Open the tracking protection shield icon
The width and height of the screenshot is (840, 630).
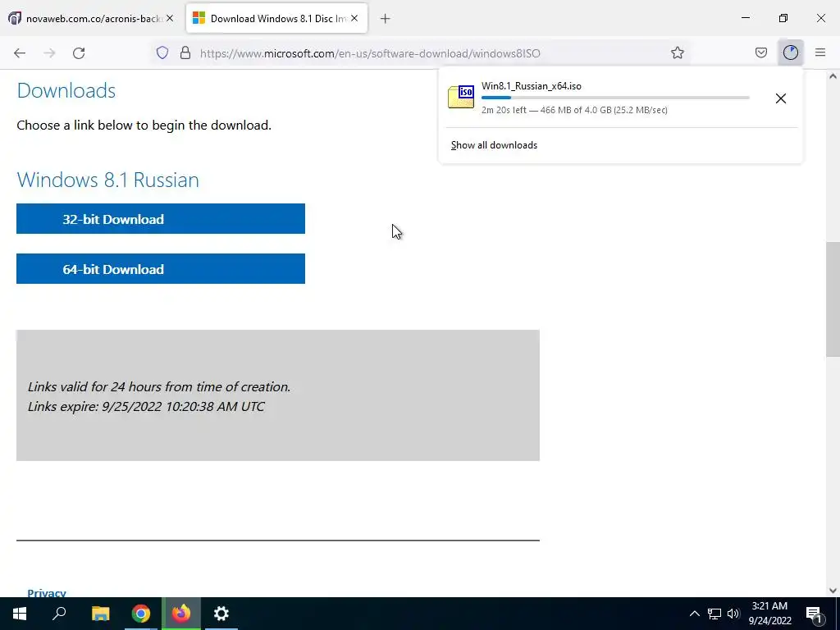pyautogui.click(x=162, y=52)
